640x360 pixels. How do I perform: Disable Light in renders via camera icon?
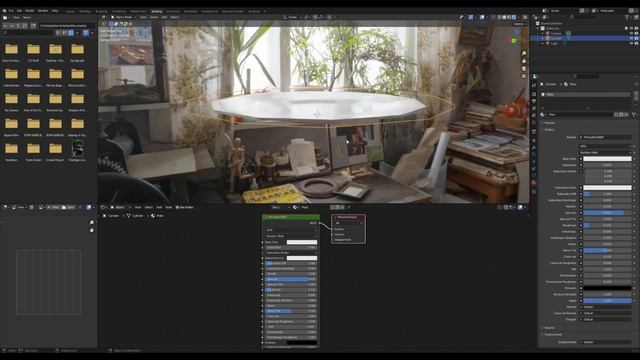[x=636, y=43]
